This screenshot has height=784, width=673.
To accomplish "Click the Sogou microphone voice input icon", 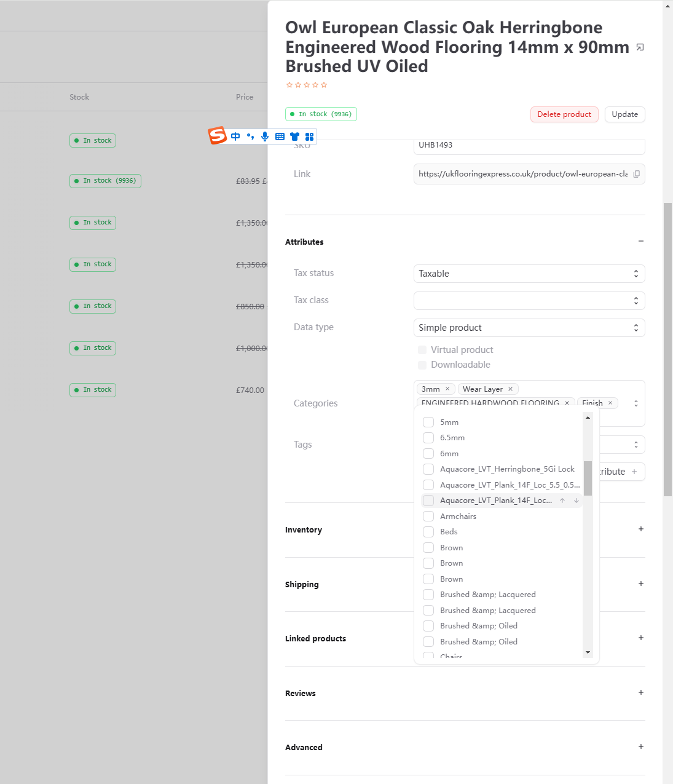I will pos(265,137).
